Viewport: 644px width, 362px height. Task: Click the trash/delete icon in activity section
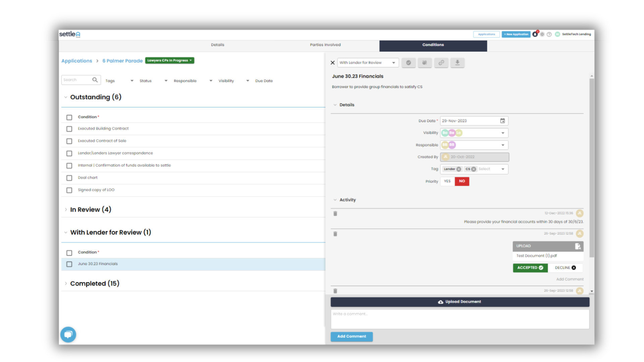point(335,214)
